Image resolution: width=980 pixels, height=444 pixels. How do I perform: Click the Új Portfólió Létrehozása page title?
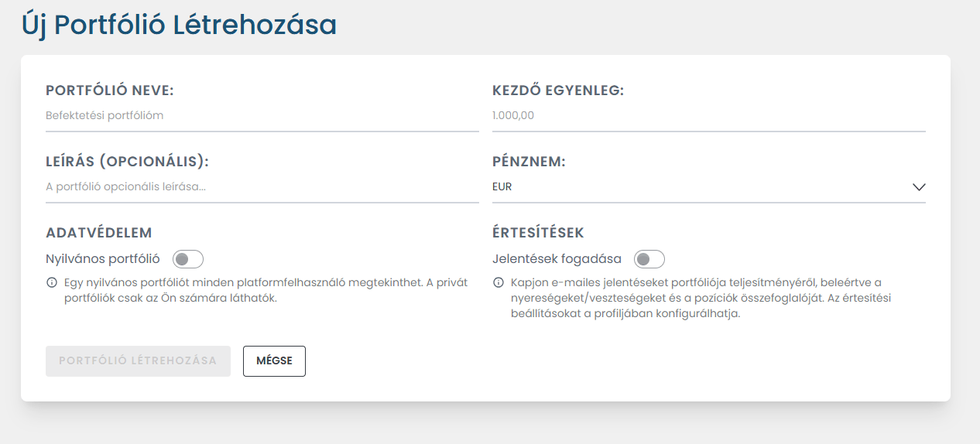pyautogui.click(x=179, y=25)
